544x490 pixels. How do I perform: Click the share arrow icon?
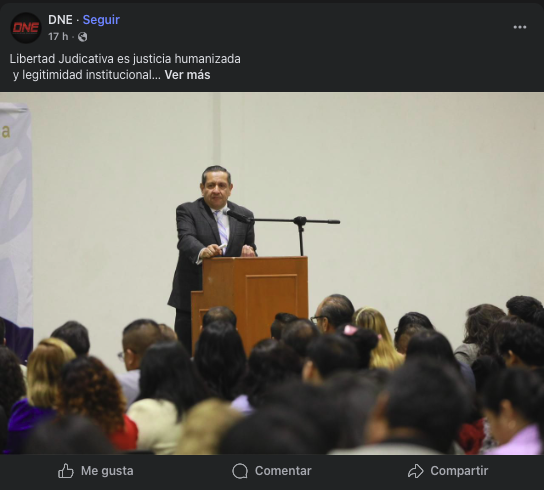(416, 471)
